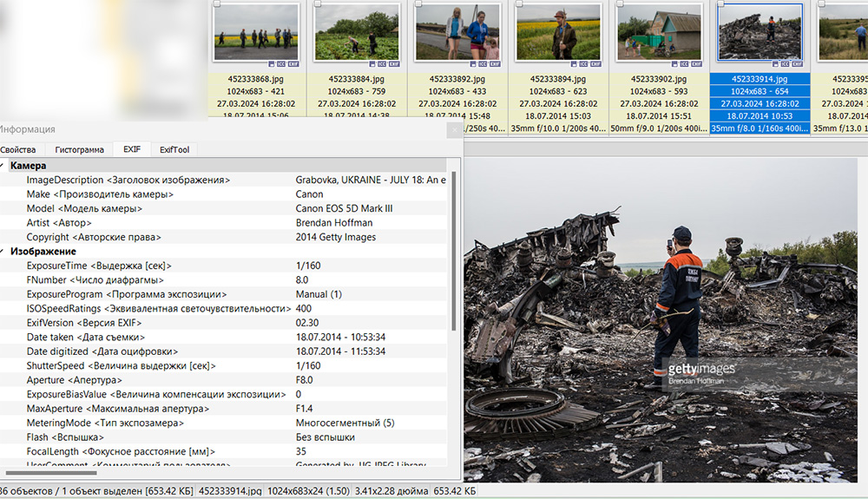Select the thumbnail image of 452333902.jpg
The height and width of the screenshot is (499, 868).
(x=659, y=32)
